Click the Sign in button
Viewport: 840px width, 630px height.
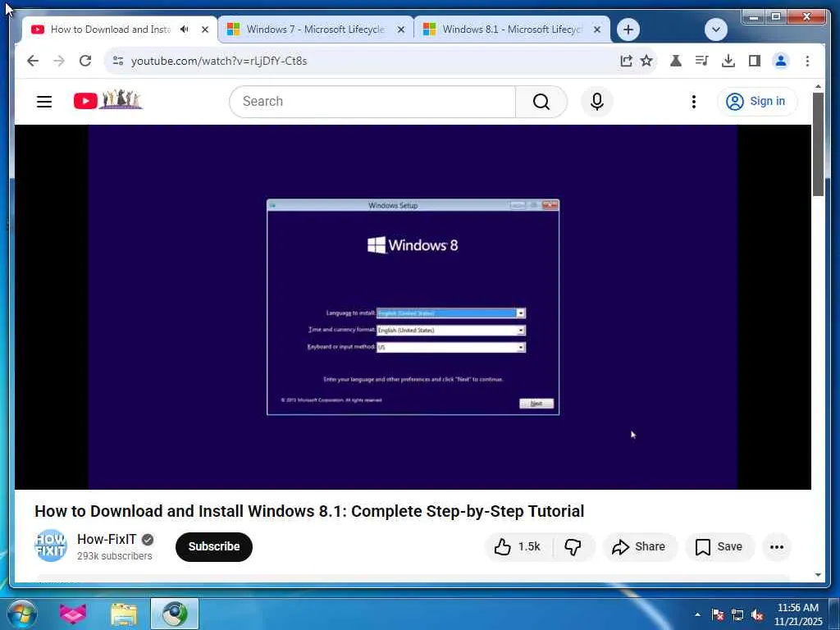pos(756,101)
